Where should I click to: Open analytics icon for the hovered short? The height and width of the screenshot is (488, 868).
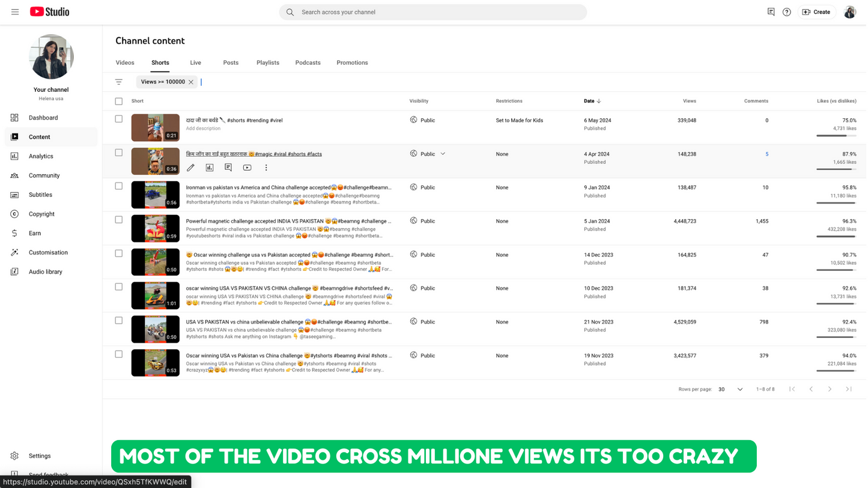210,168
